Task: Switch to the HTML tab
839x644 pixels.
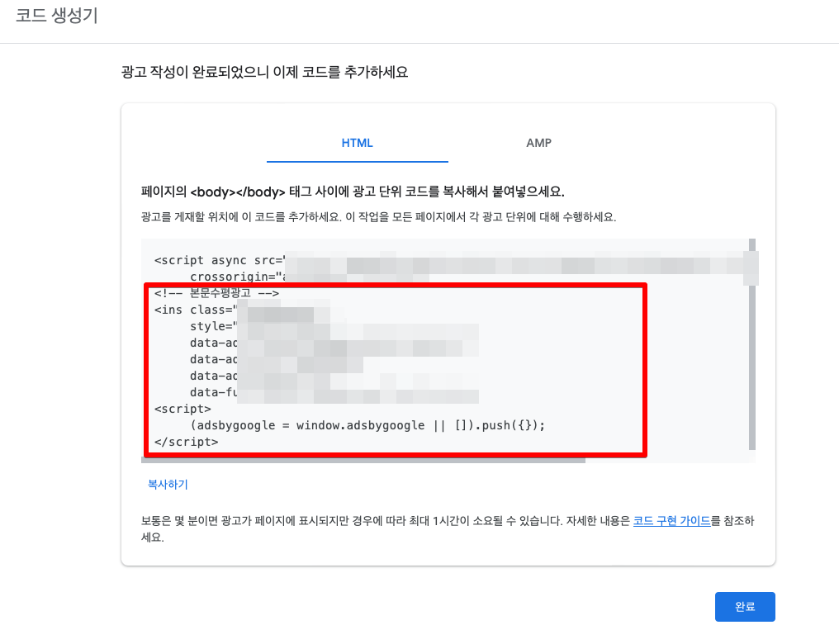Action: [357, 143]
